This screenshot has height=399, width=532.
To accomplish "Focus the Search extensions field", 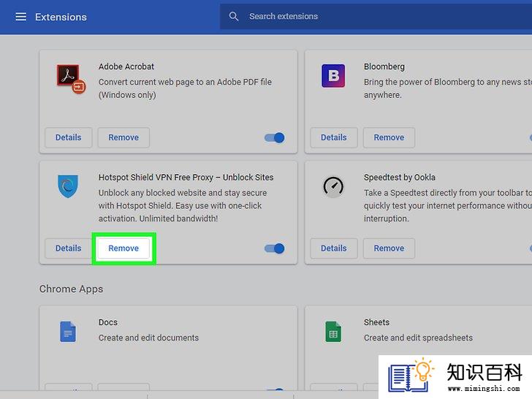I will [376, 16].
